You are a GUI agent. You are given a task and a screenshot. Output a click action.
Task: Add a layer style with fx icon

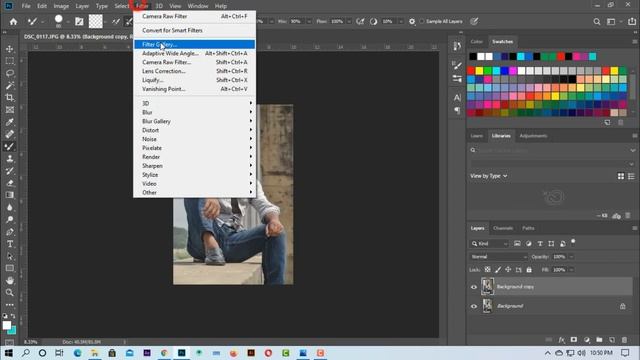click(x=562, y=340)
